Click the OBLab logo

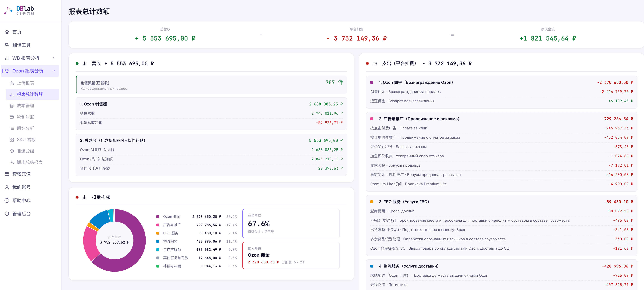[x=19, y=11]
